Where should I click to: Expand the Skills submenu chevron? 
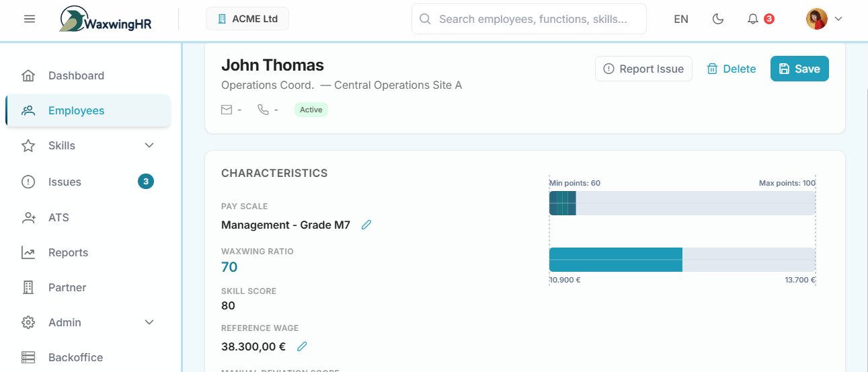point(149,145)
